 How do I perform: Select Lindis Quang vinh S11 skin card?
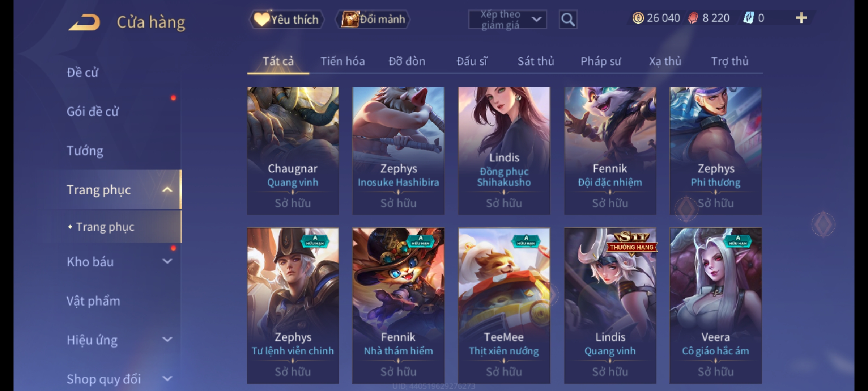610,306
